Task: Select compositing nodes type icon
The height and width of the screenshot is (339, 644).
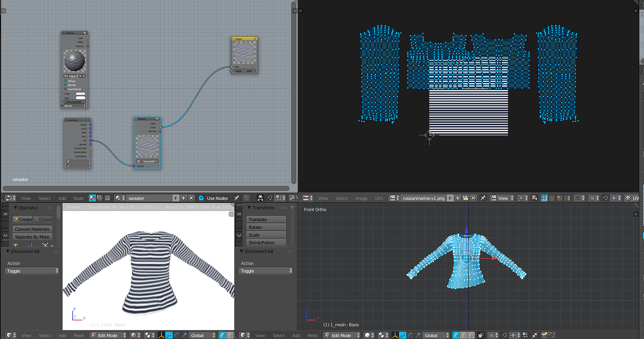Action: (100, 198)
